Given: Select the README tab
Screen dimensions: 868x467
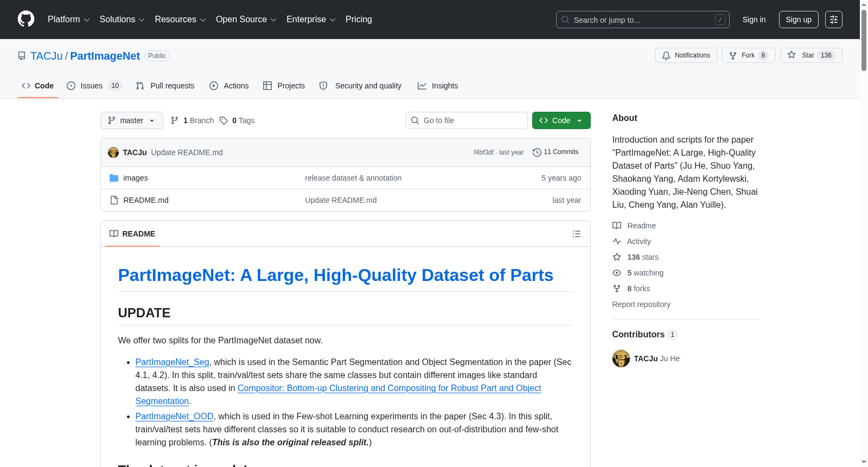Looking at the screenshot, I should click(132, 234).
